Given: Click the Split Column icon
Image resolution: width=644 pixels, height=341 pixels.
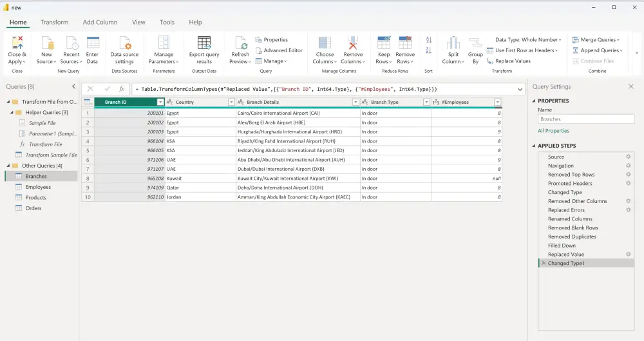Looking at the screenshot, I should point(453,43).
